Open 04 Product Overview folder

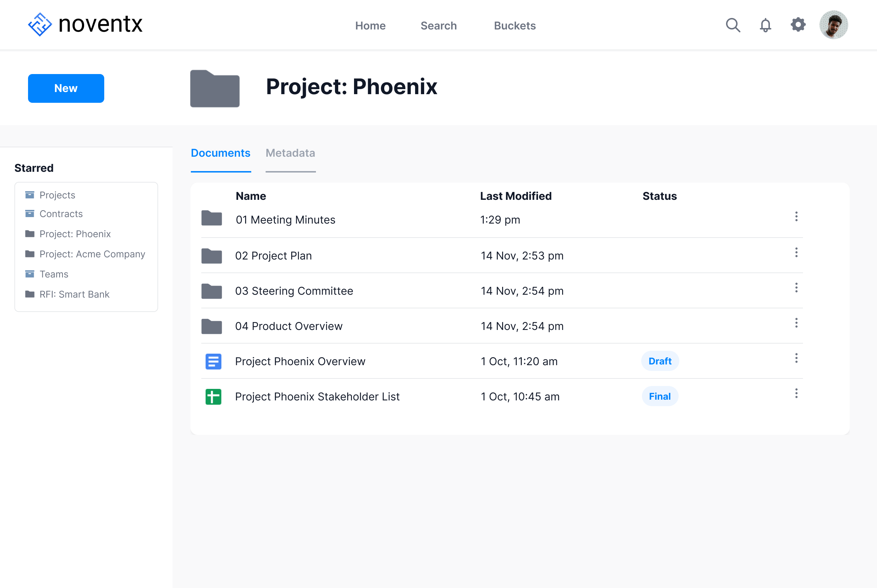point(289,326)
